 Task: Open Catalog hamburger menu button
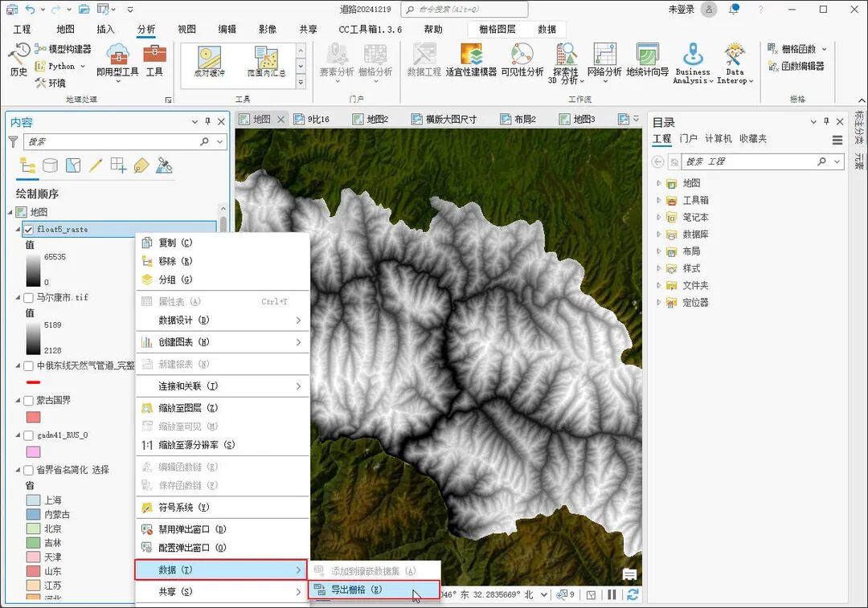click(x=837, y=141)
